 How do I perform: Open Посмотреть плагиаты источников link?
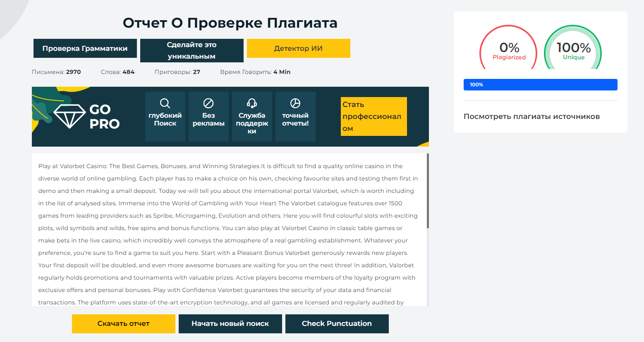click(x=531, y=116)
